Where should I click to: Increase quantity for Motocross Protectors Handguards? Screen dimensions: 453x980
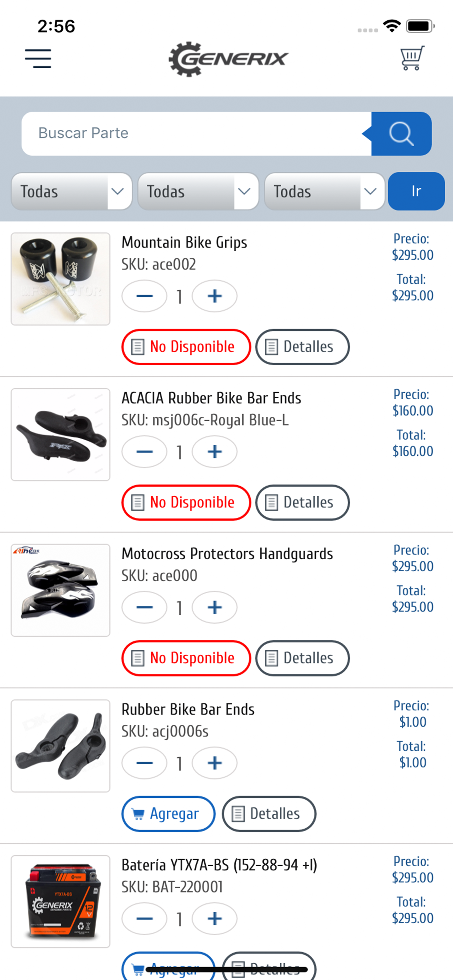pos(214,607)
